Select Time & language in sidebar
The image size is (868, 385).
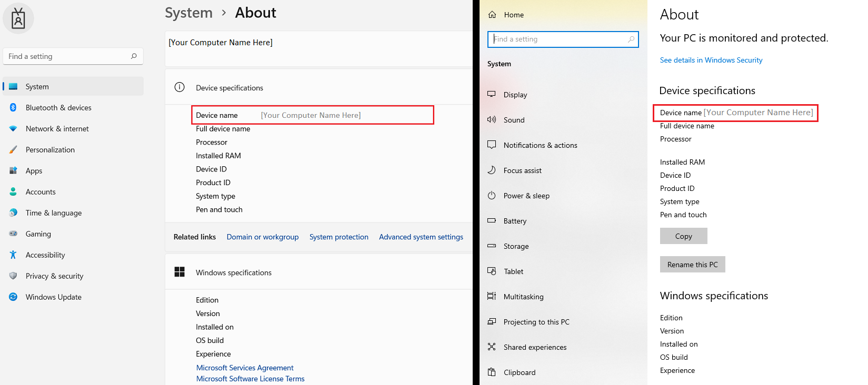(53, 212)
